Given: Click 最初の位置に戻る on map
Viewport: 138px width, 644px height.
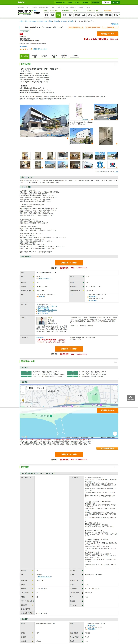Looking at the screenshot, I should (54, 391).
